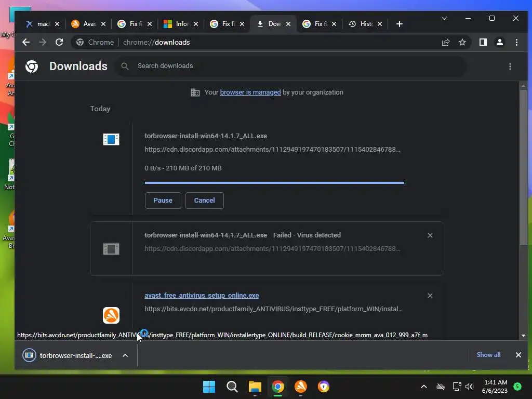The height and width of the screenshot is (399, 532).
Task: Click the file icon of downloading torbrowser
Action: tap(111, 139)
